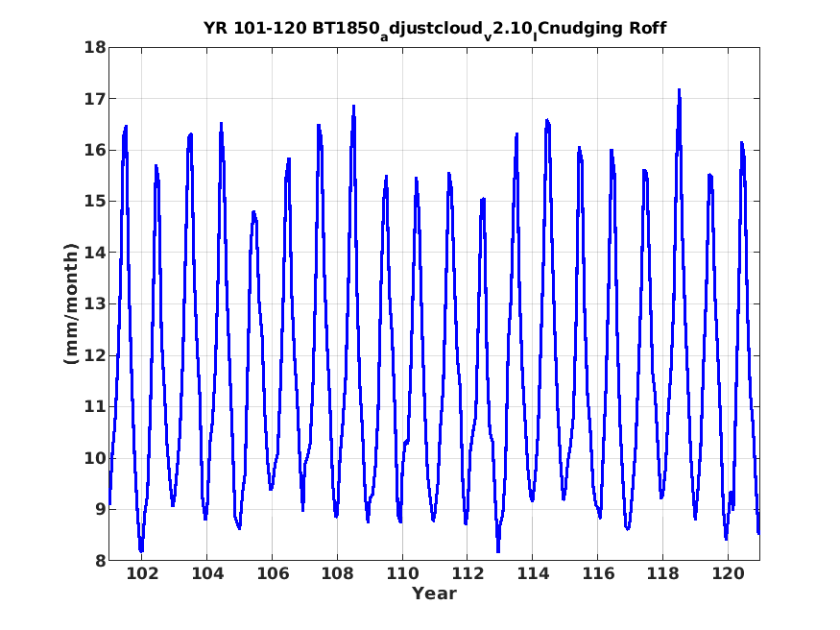Screen dimensions: 840x630
Task: Click x-axis tick label 110
Action: [x=402, y=573]
